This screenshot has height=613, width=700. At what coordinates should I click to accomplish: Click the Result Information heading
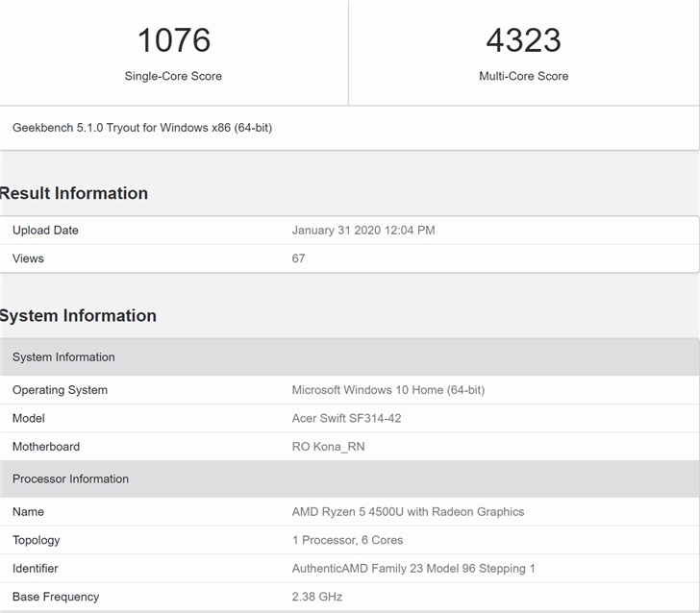coord(74,193)
